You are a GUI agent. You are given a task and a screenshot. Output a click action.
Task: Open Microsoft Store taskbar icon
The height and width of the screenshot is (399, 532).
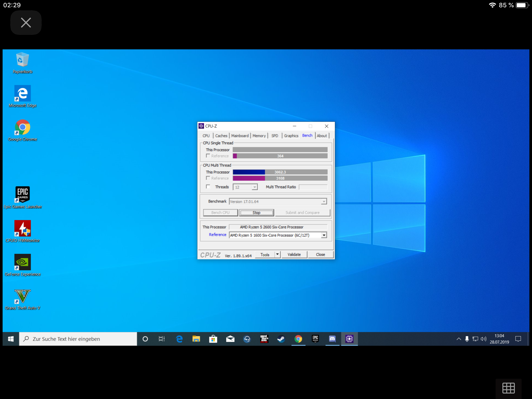tap(213, 339)
